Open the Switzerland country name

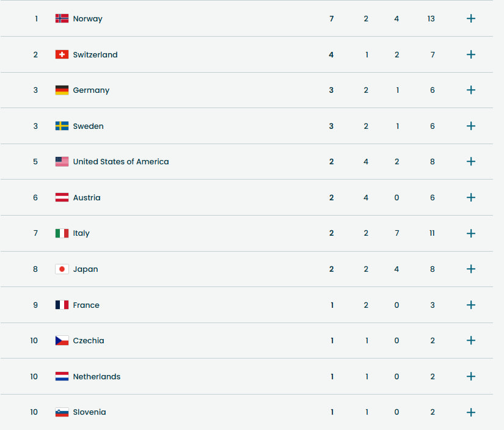click(x=95, y=54)
